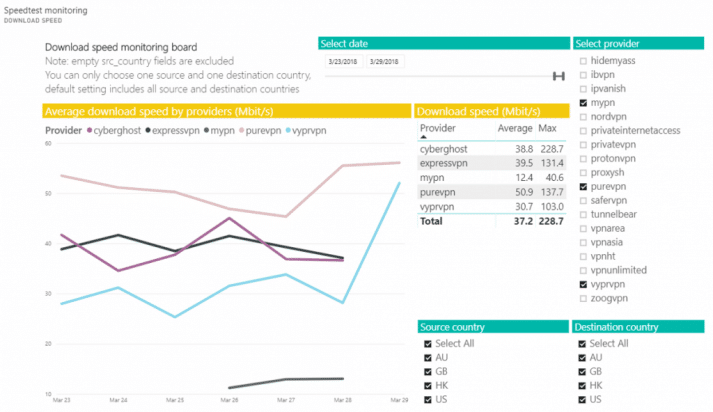Click mypn average value 12.4
The height and width of the screenshot is (412, 713).
click(x=524, y=178)
